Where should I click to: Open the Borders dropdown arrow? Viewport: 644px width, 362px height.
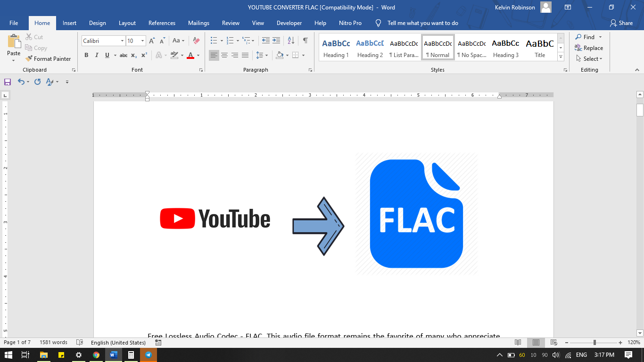[303, 55]
